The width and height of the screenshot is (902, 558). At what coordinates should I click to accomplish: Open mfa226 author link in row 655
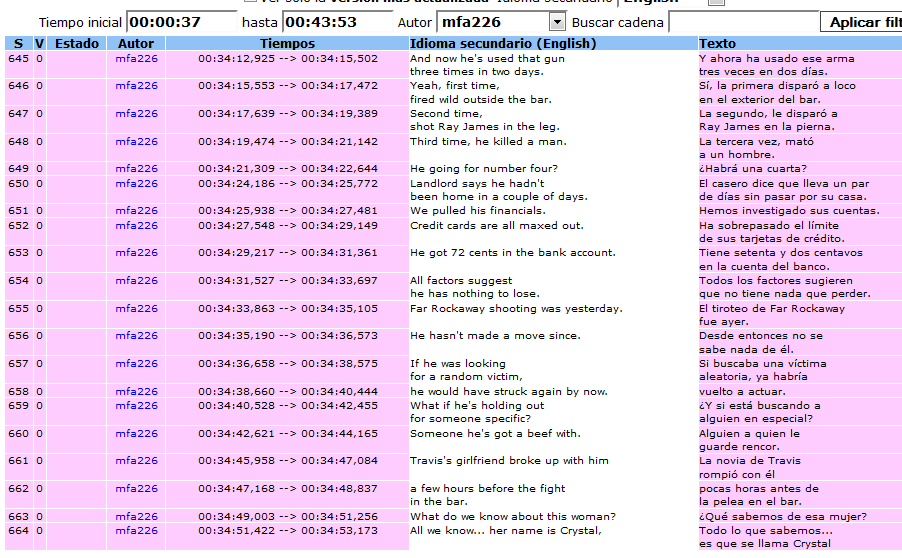click(x=136, y=309)
